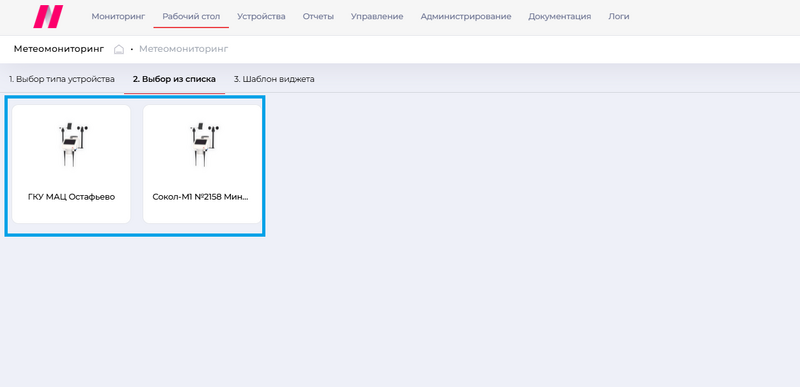Go to step 3. Шаблон виджета
Image resolution: width=800 pixels, height=387 pixels.
click(274, 79)
